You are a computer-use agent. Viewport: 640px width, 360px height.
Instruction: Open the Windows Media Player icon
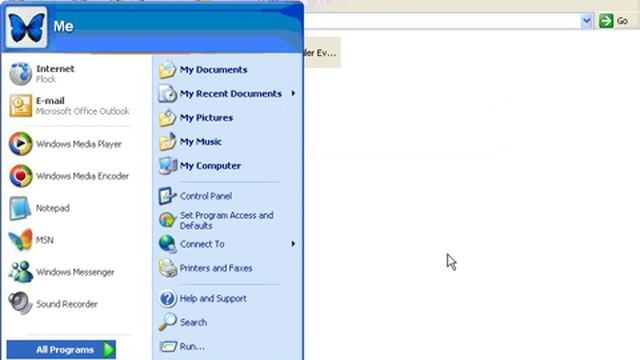tap(20, 144)
